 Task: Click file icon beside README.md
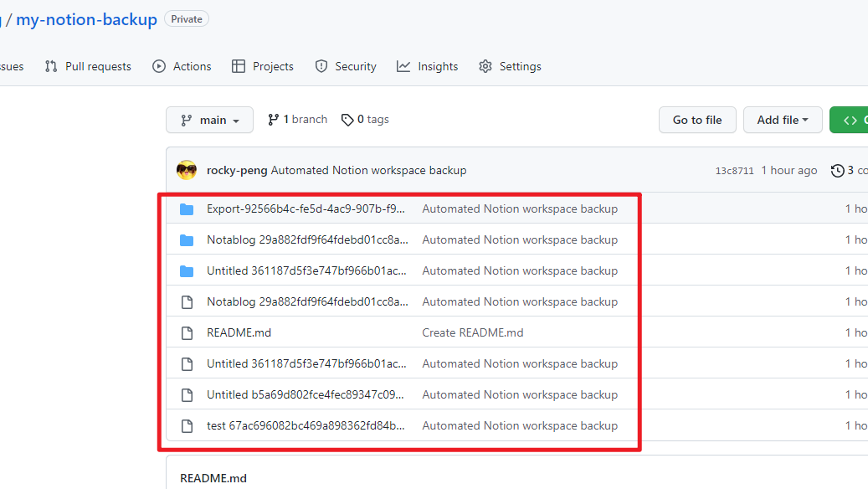187,332
